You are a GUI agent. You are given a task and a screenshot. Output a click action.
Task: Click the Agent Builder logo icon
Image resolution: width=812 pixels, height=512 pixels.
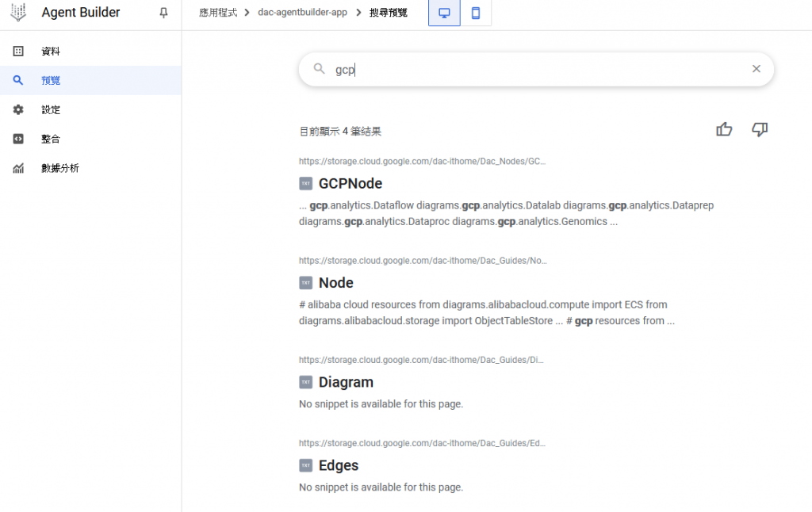tap(18, 12)
